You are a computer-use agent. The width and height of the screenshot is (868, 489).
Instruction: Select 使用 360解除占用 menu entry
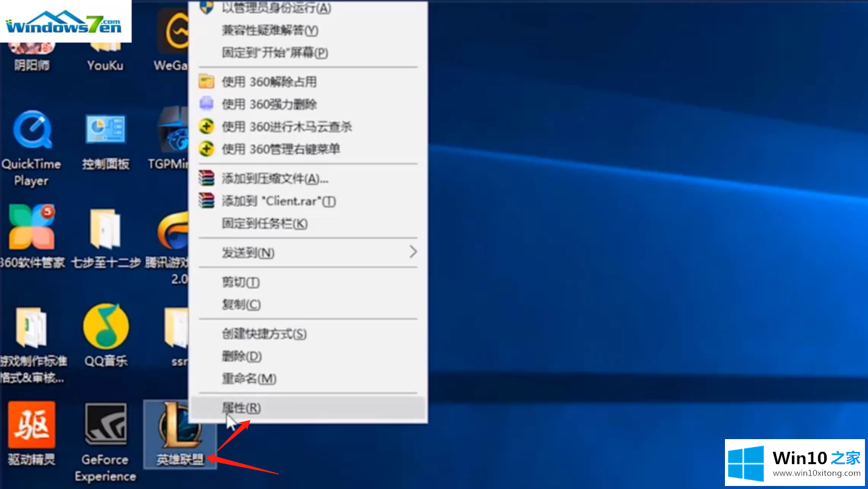308,81
